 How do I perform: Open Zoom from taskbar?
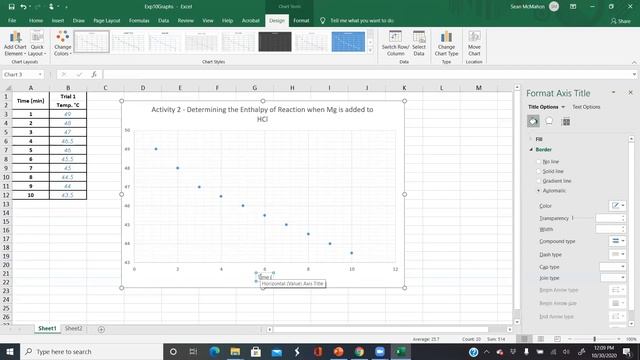pyautogui.click(x=380, y=351)
